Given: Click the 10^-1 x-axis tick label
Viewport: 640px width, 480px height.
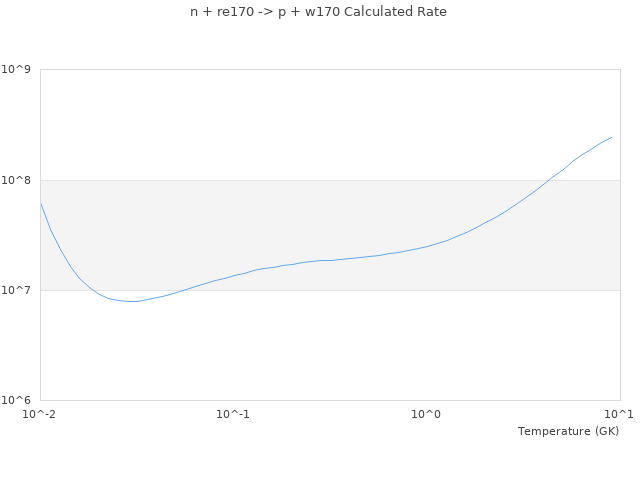Looking at the screenshot, I should pos(232,414).
